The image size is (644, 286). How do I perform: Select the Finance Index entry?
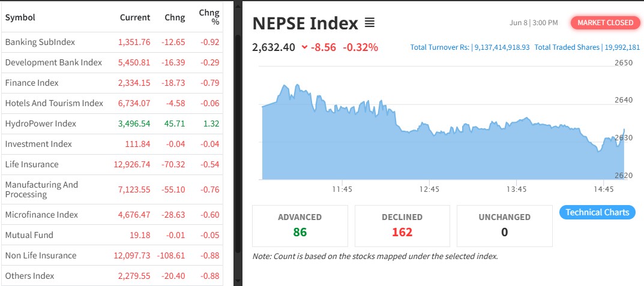click(32, 83)
